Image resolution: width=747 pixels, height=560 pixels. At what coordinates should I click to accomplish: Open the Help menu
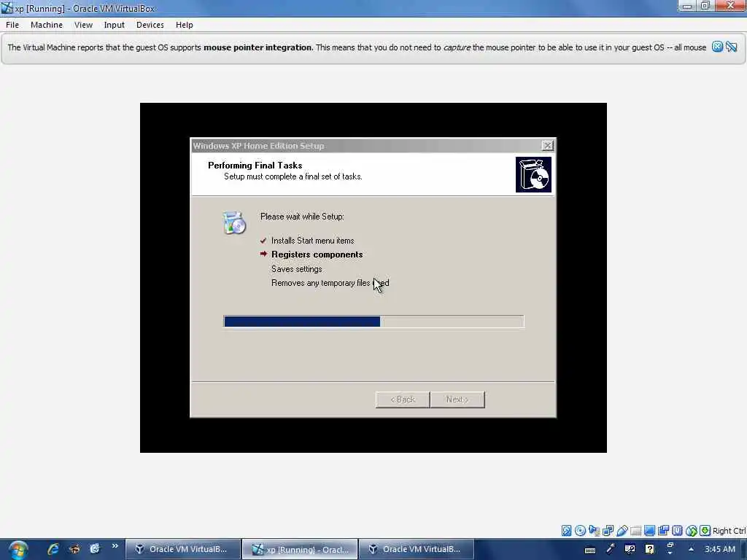tap(185, 25)
